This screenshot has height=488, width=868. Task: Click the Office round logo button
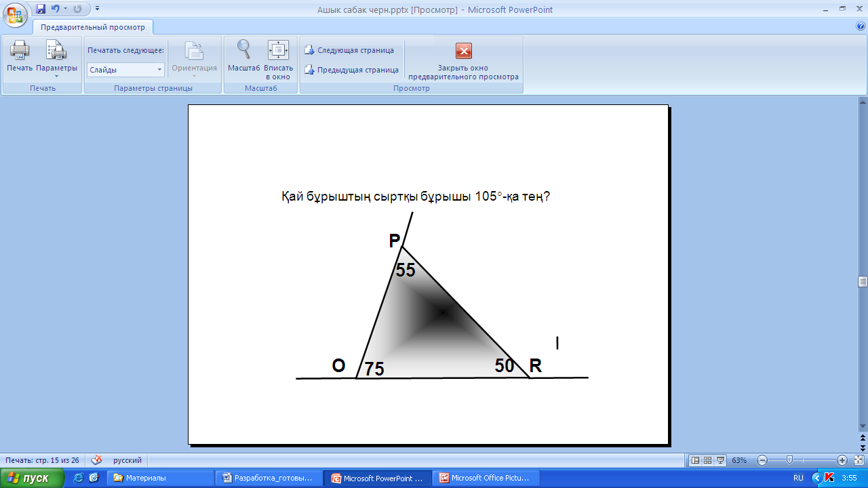[15, 14]
